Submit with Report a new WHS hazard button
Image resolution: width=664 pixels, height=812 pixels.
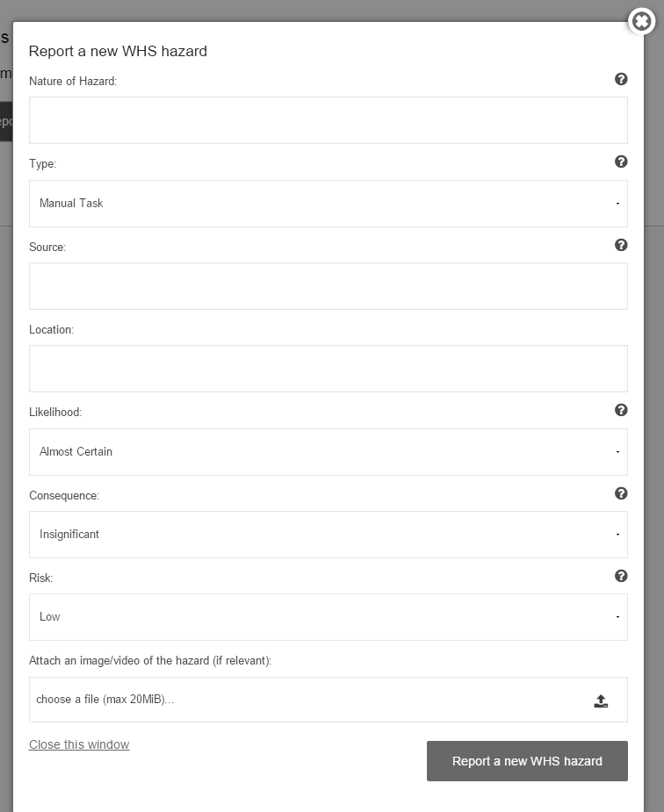[527, 761]
